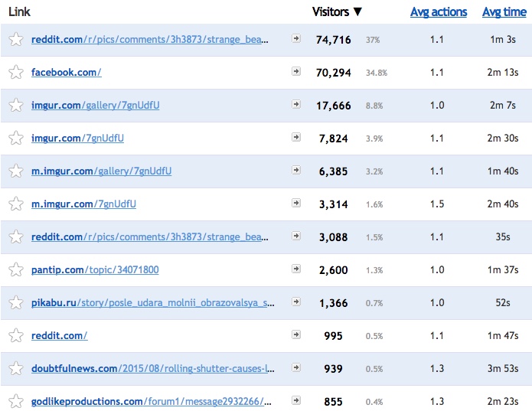Open the facebook.com/ link
Screen dimensions: 532x411
[x=66, y=72]
